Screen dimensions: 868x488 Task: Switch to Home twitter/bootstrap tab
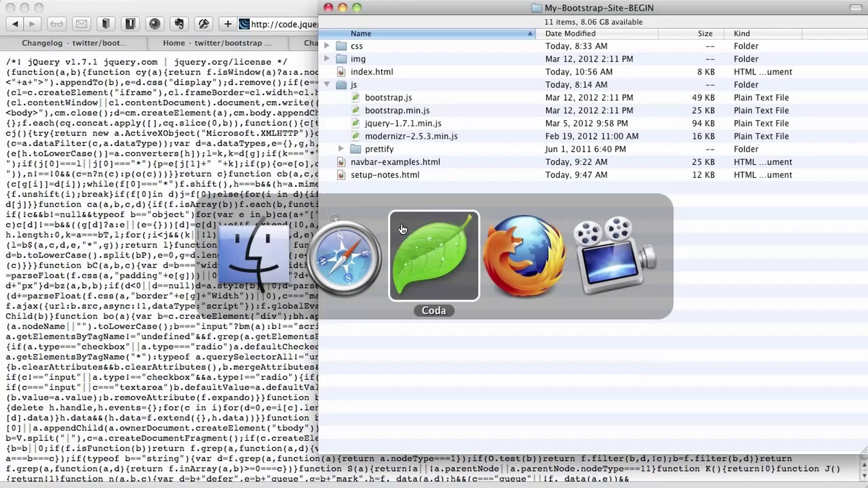[x=217, y=43]
